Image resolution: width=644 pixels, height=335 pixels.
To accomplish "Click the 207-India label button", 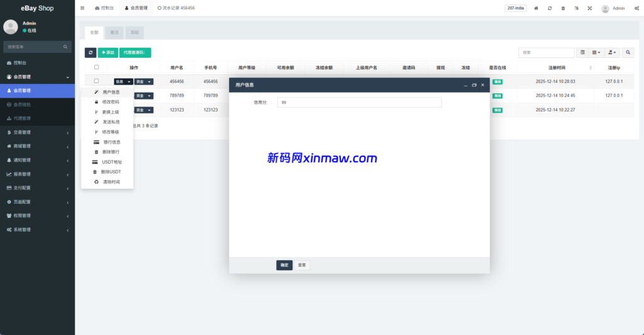I will tap(516, 8).
